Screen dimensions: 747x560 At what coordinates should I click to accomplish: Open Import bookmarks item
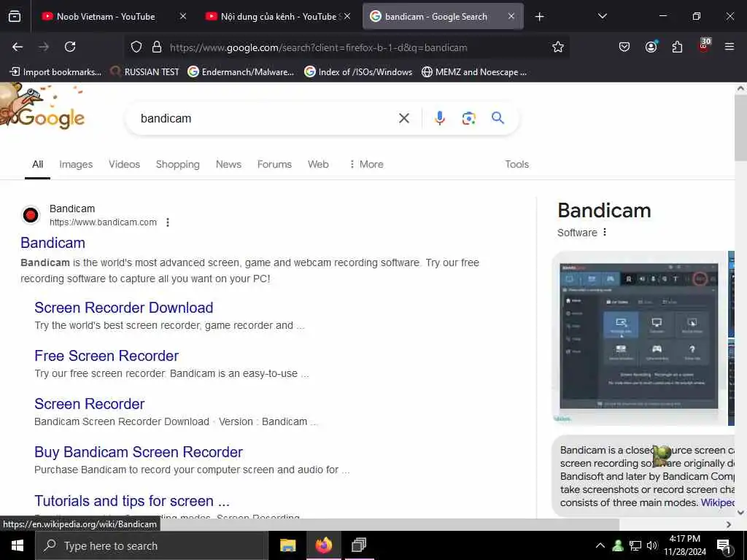[55, 72]
